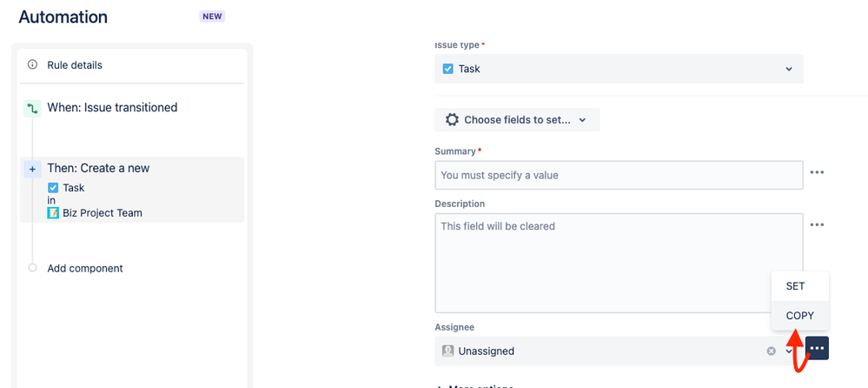Click the Assignee field's three-dot button
This screenshot has width=868, height=388.
817,349
